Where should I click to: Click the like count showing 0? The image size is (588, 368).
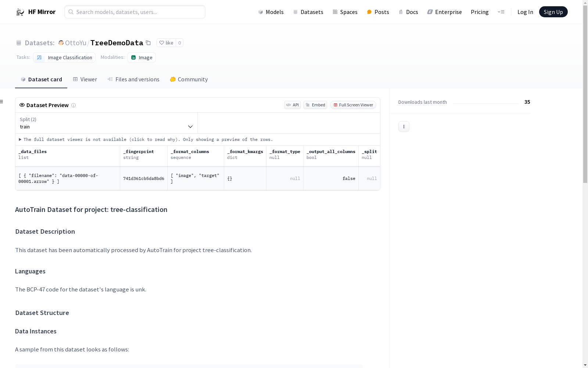click(x=179, y=43)
